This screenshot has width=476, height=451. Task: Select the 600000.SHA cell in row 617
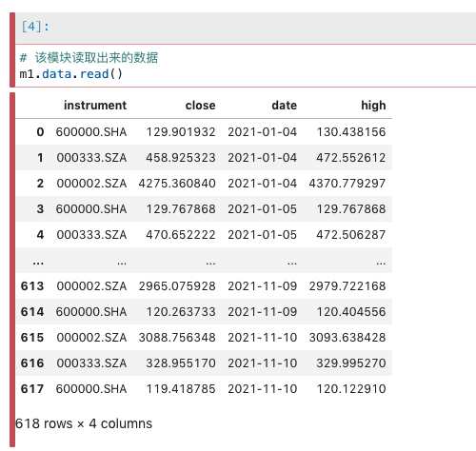click(91, 389)
